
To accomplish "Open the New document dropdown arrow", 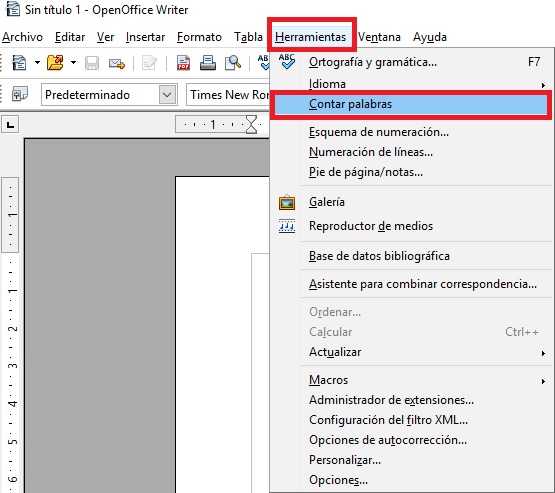I will 37,63.
